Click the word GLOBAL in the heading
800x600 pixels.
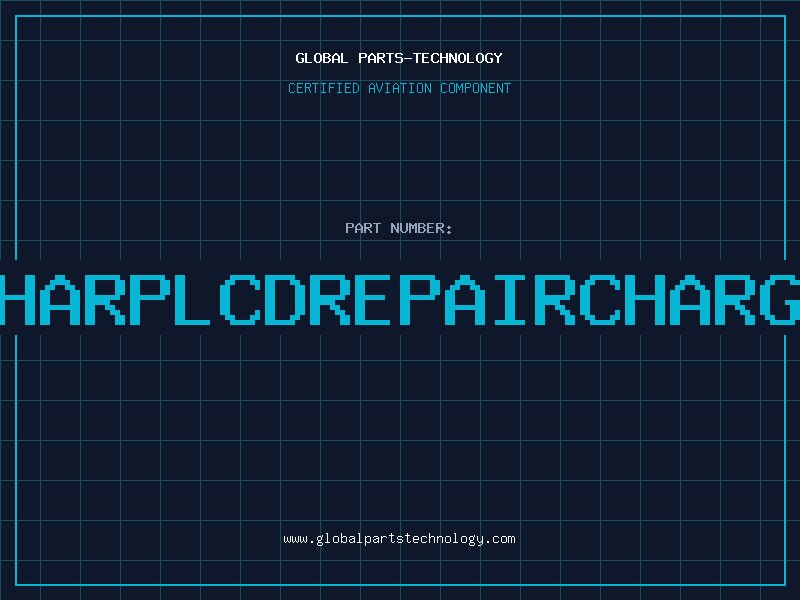(x=322, y=58)
